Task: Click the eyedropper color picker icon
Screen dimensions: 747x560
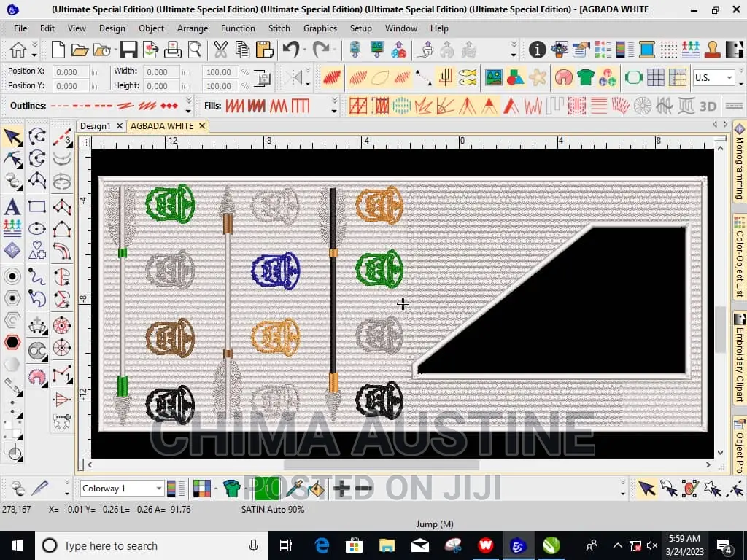Action: [x=295, y=488]
